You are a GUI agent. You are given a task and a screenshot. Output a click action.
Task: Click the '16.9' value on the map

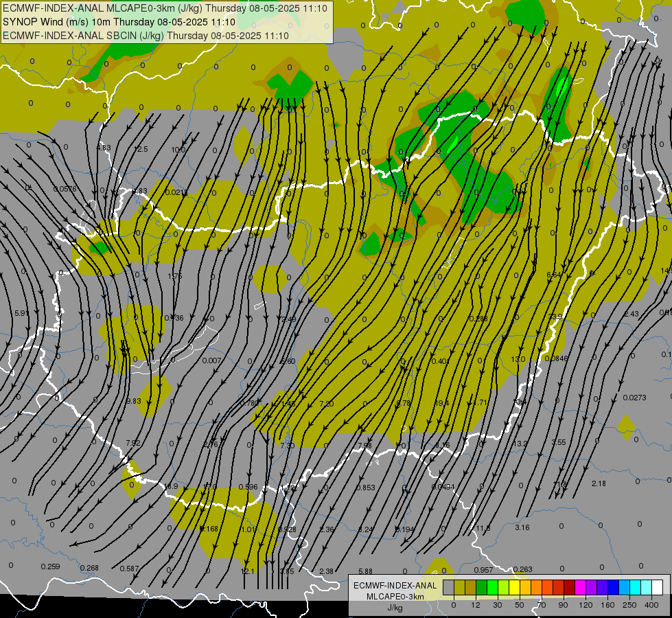click(x=171, y=486)
